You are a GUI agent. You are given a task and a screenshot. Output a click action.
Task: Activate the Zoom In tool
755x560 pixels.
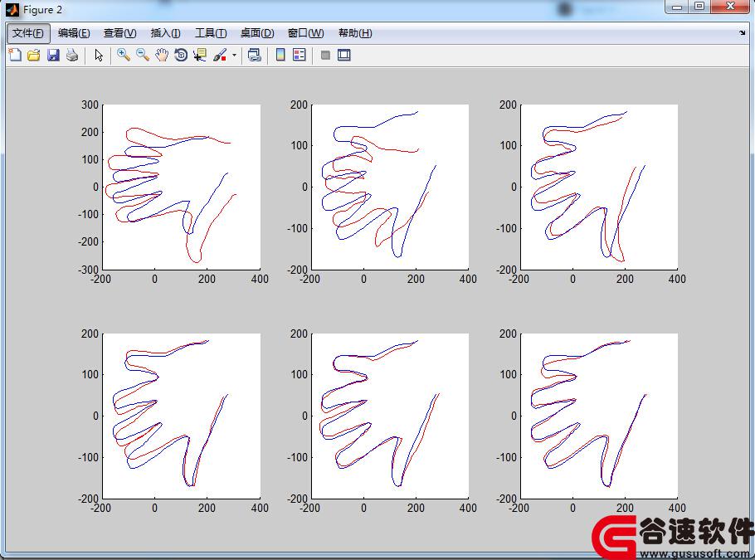point(124,55)
